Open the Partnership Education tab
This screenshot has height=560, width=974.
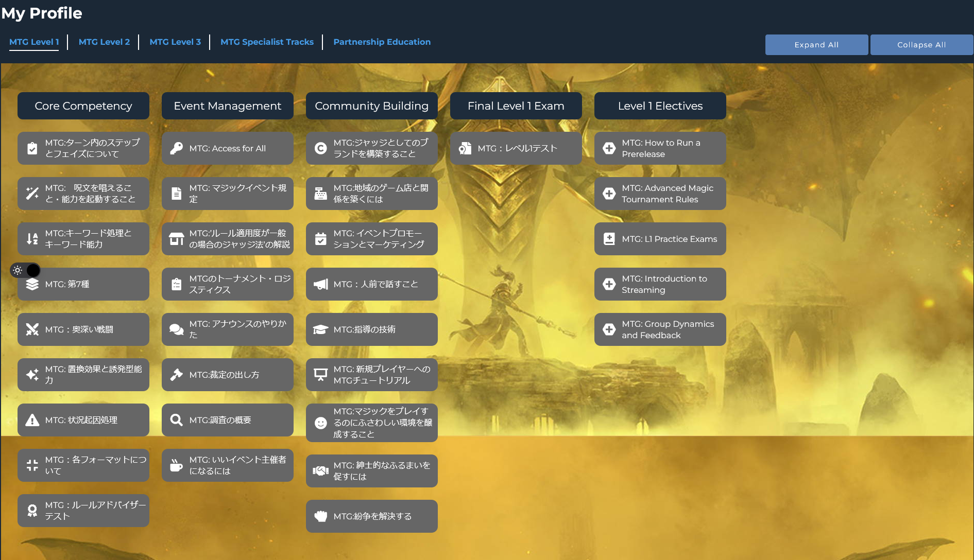coord(382,42)
